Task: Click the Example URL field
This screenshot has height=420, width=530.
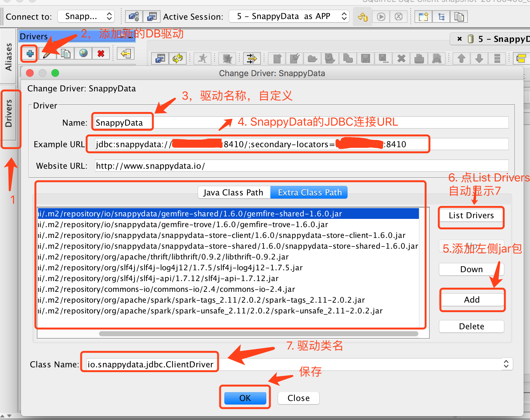Action: [x=301, y=144]
